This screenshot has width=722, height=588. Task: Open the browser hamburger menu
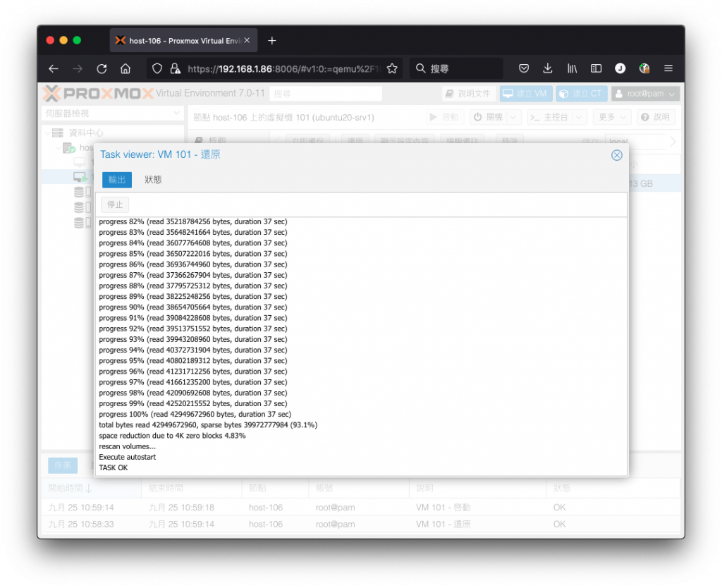click(668, 68)
